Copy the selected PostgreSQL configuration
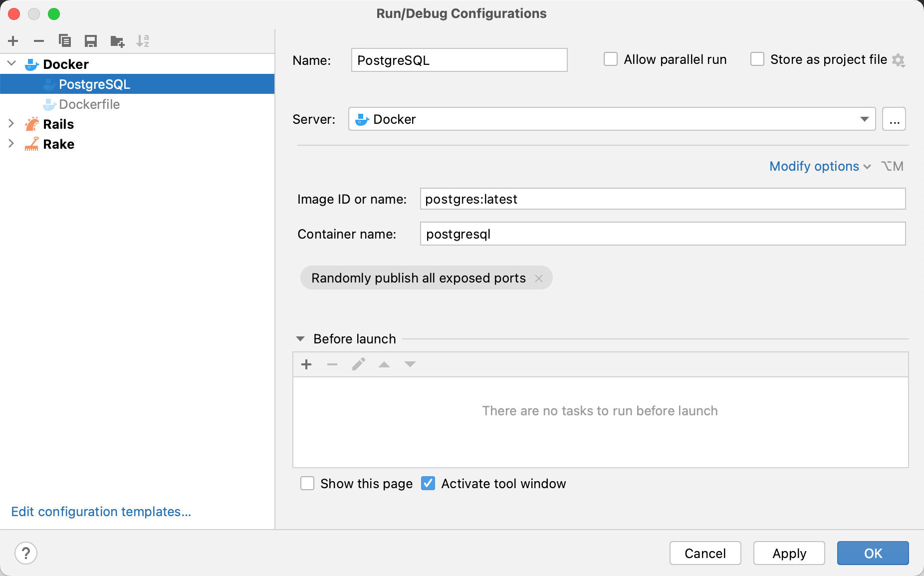924x576 pixels. tap(65, 41)
